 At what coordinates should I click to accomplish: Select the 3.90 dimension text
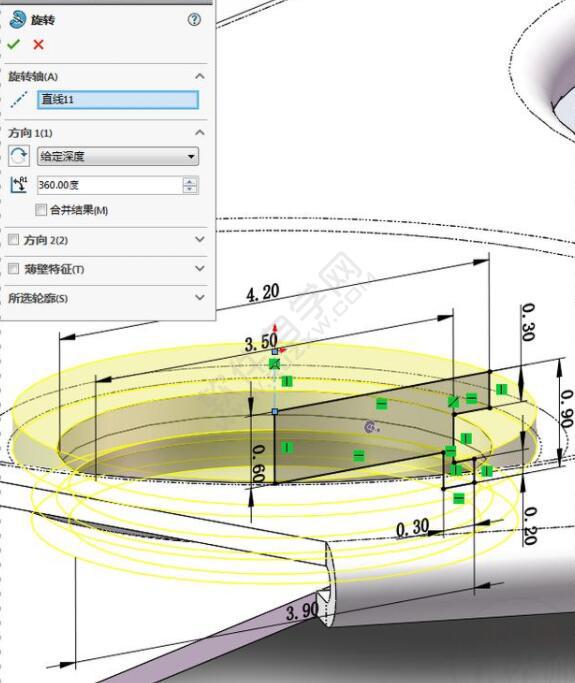point(303,612)
